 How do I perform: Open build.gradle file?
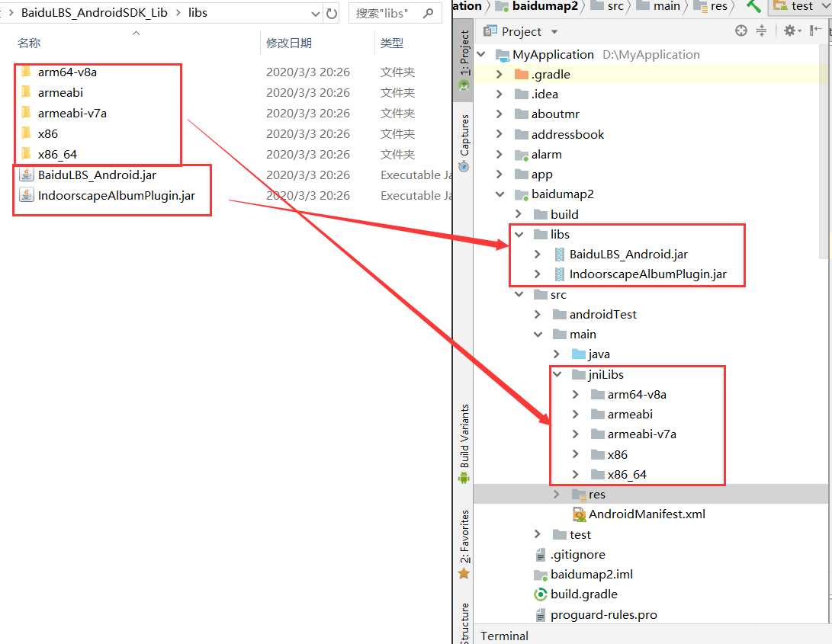(583, 594)
